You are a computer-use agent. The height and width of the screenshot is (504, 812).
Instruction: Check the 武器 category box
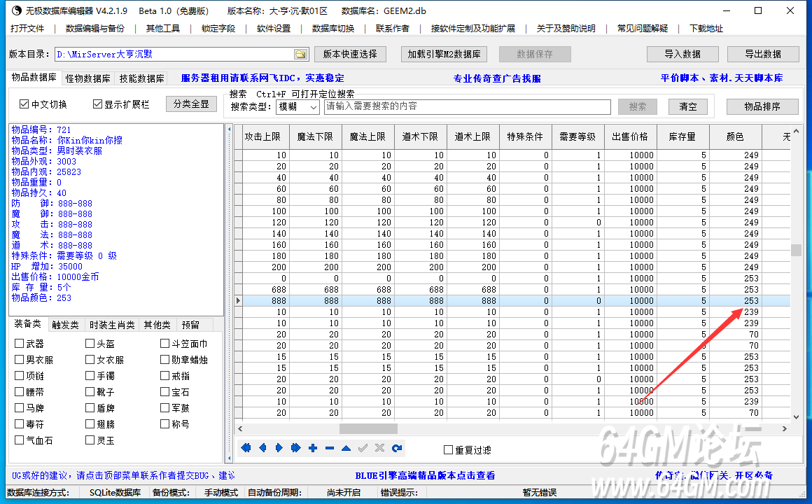click(x=20, y=344)
